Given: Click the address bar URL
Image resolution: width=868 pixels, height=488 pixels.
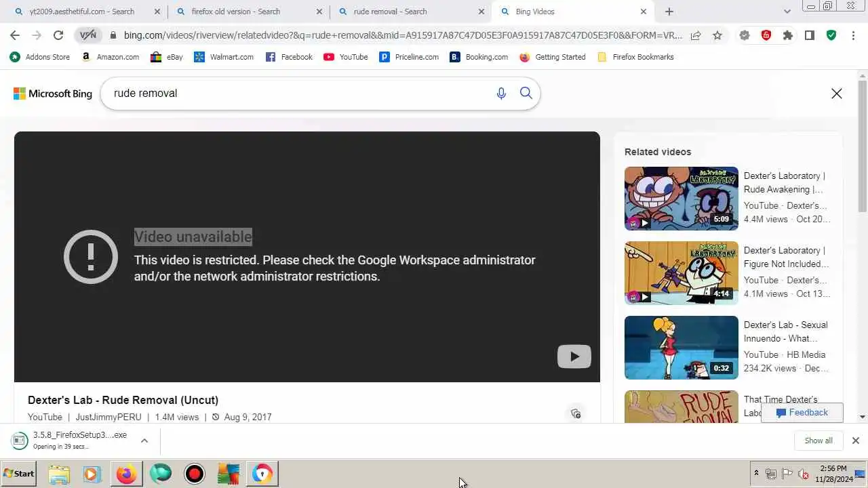Looking at the screenshot, I should [403, 35].
